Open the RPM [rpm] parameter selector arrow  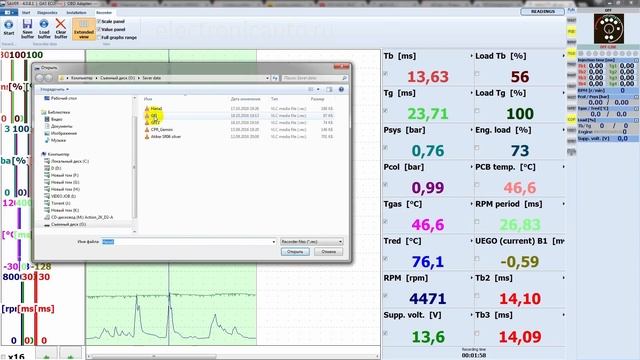(x=471, y=278)
